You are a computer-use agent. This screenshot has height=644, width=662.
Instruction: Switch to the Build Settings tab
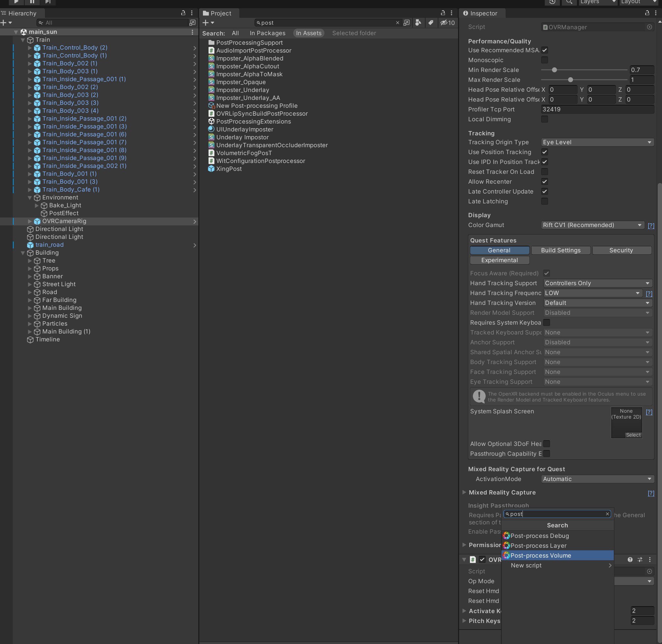coord(561,250)
